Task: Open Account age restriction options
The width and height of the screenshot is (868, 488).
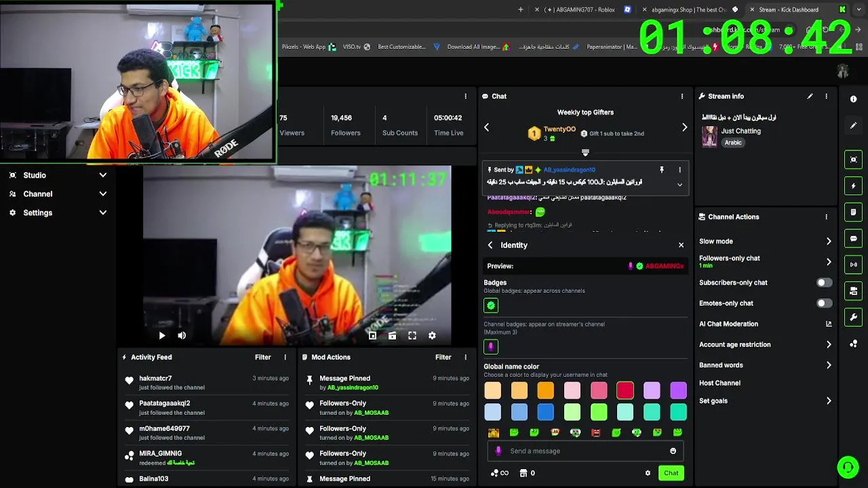Action: point(765,344)
